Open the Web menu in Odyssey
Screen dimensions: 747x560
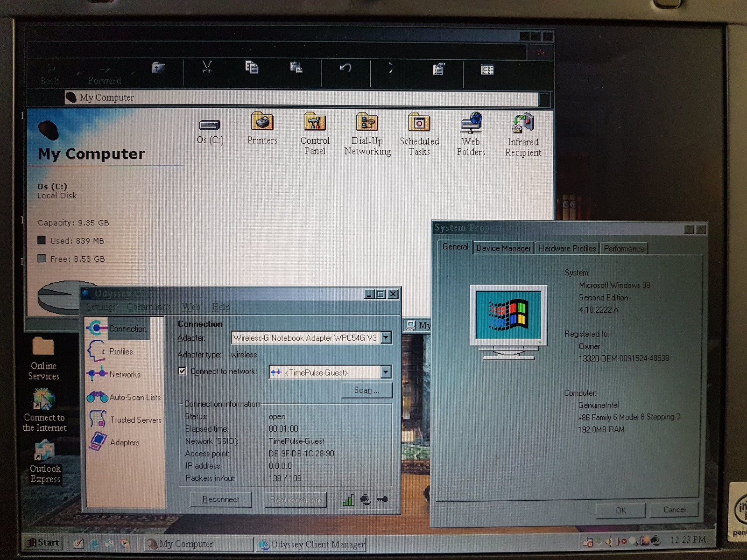point(190,307)
